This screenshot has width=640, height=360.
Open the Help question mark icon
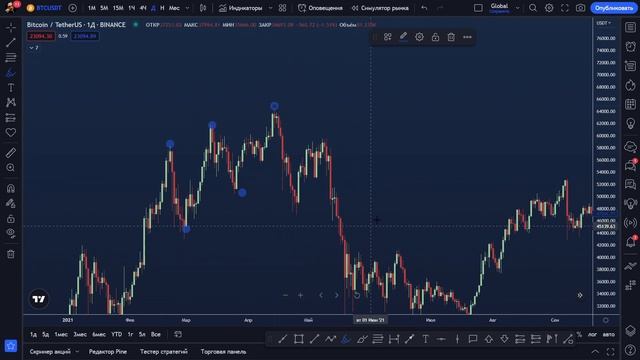pos(631,349)
